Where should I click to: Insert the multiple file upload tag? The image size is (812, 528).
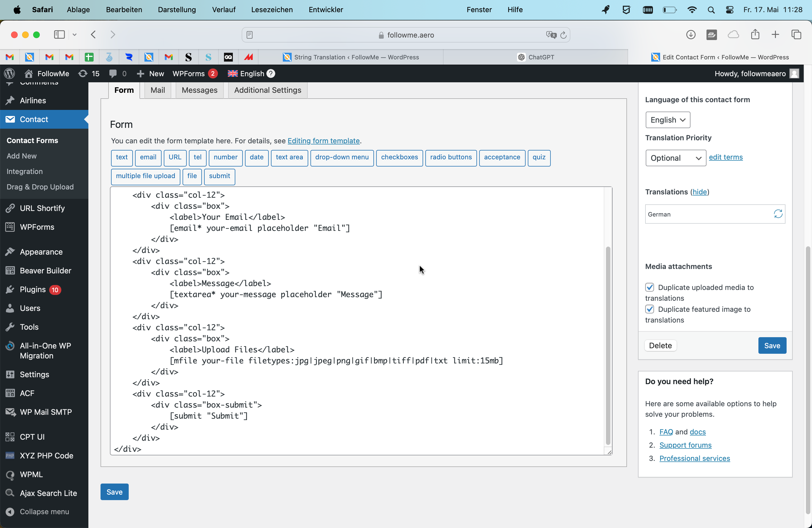(145, 176)
